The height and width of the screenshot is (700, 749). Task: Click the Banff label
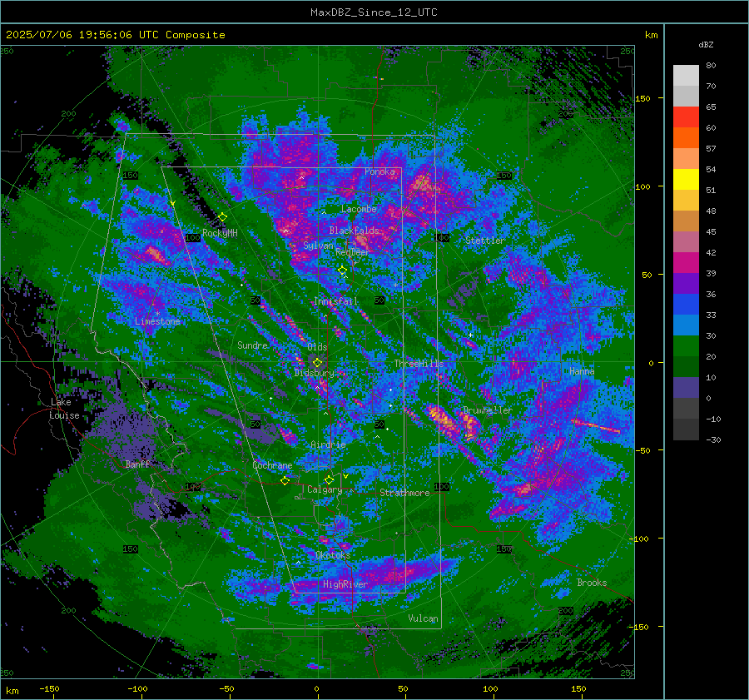(x=137, y=464)
